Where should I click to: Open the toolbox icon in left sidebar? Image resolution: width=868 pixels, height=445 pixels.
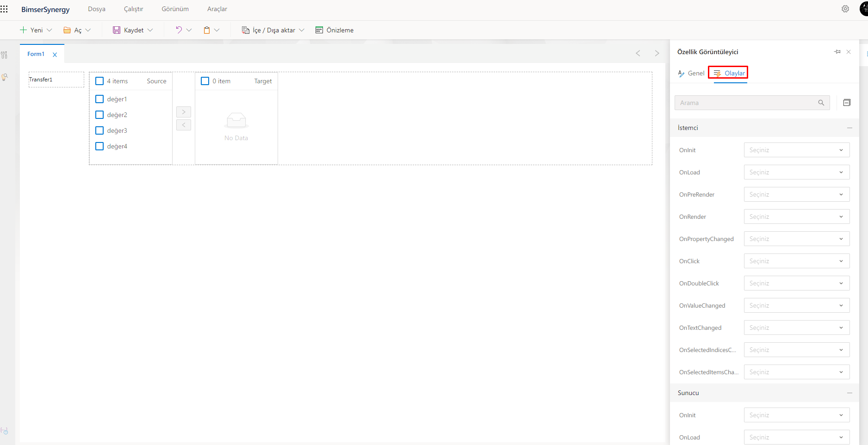5,55
